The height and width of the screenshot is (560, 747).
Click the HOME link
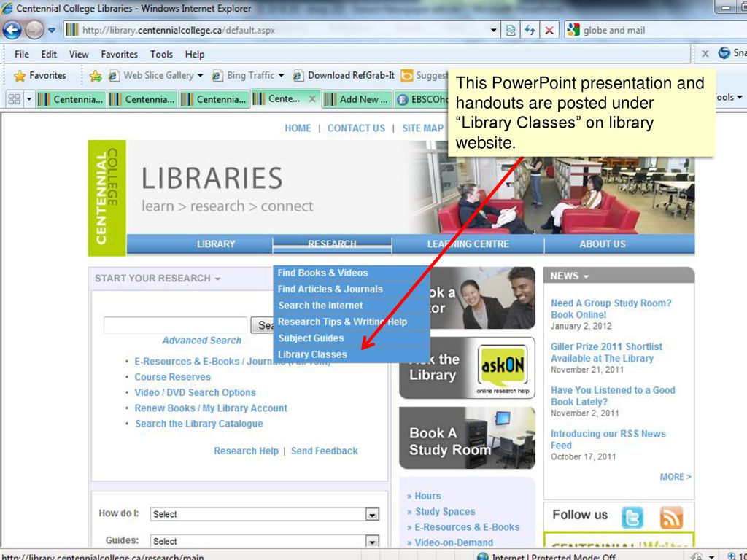click(x=298, y=128)
